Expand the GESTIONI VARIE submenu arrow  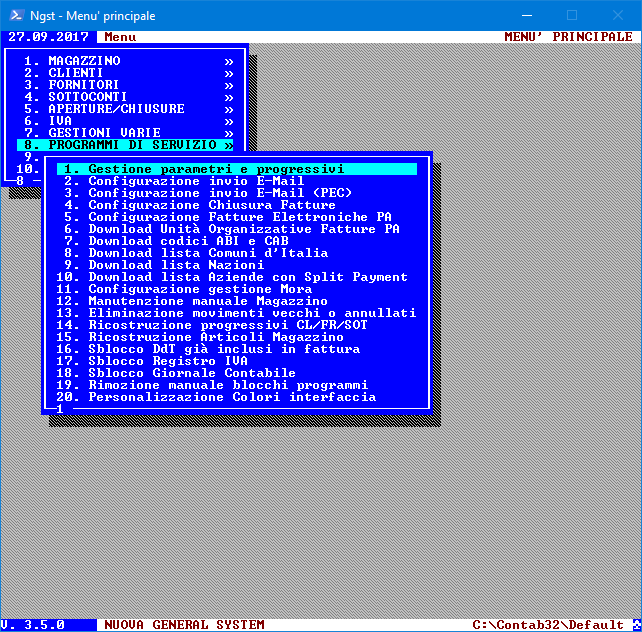pos(229,133)
